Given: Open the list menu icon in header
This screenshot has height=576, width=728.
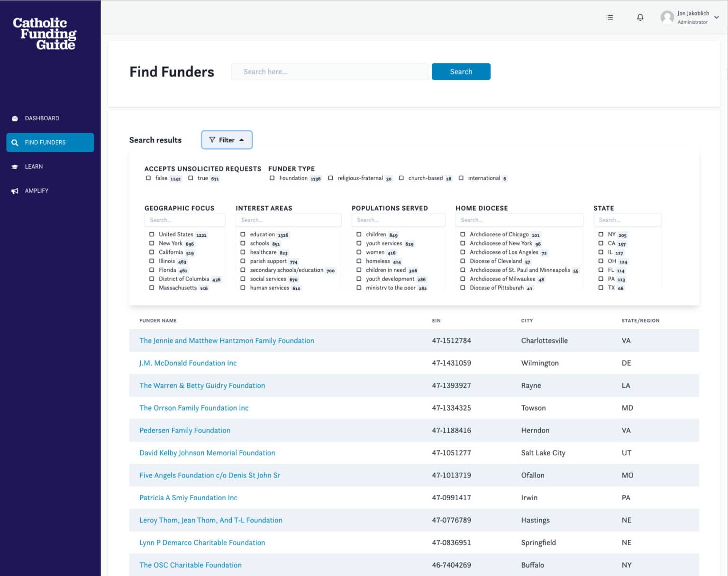Looking at the screenshot, I should tap(610, 18).
